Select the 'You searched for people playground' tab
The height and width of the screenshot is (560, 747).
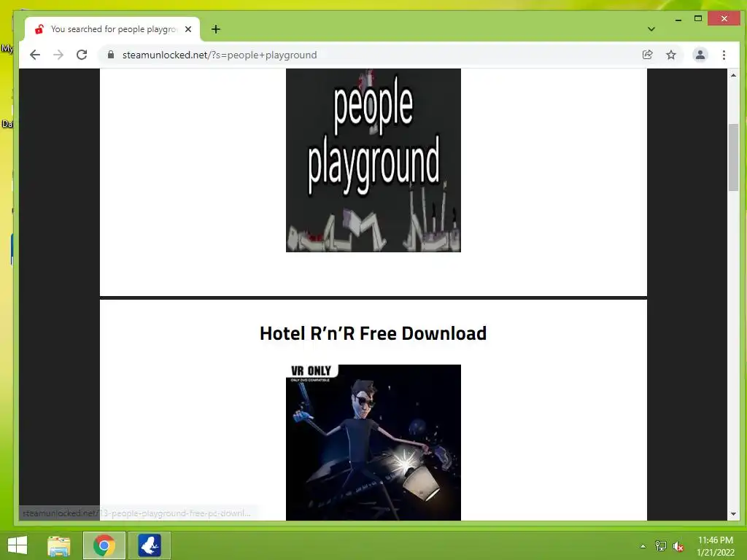point(112,29)
